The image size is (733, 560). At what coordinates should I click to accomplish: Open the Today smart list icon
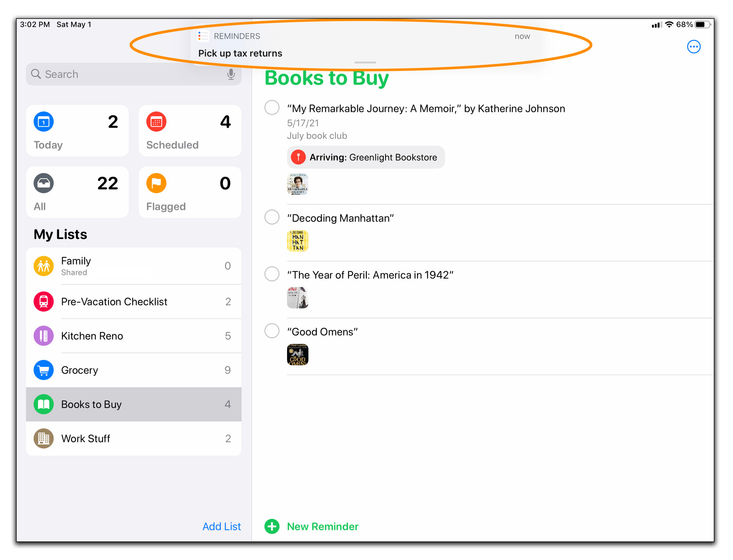(x=44, y=122)
